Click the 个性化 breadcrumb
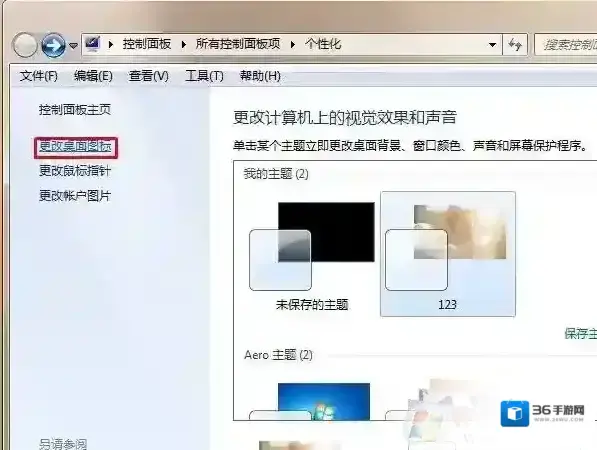This screenshot has height=450, width=597. click(323, 44)
